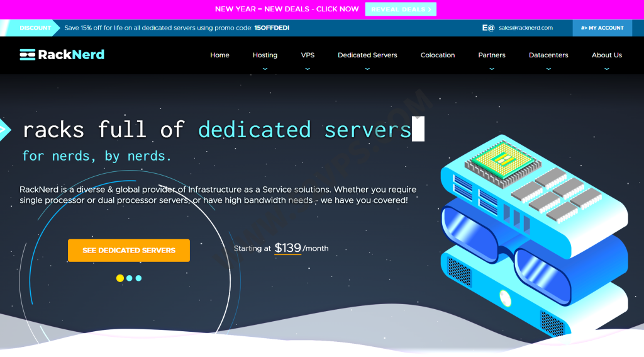Click the RackNerd wordmark text
Viewport: 644px width, 357px height.
[x=71, y=55]
